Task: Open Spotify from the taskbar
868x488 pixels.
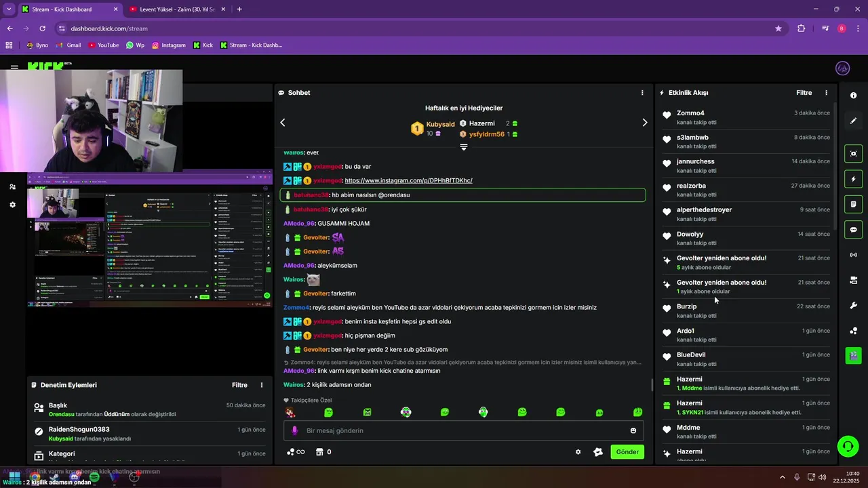Action: pos(94,477)
